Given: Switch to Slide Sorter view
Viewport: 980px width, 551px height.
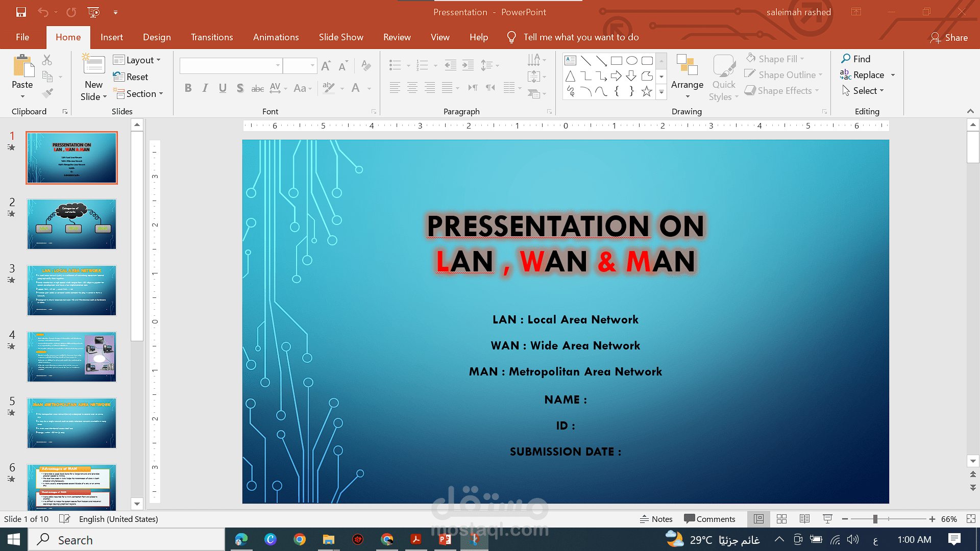Looking at the screenshot, I should click(781, 519).
